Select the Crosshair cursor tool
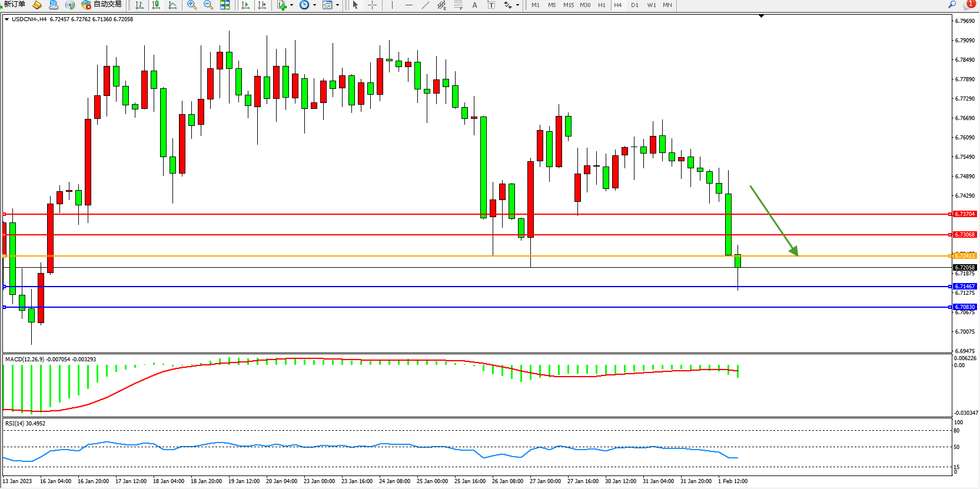Screen dimensions: 980x489 click(372, 5)
